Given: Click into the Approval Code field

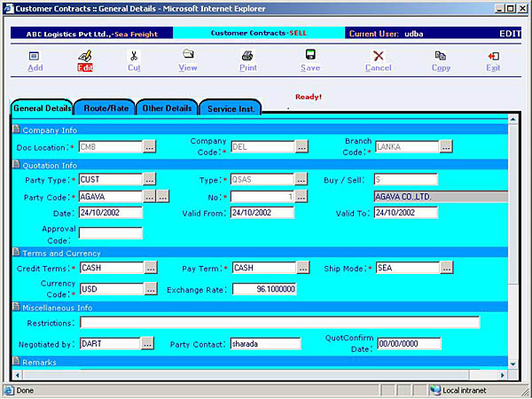Looking at the screenshot, I should (x=111, y=233).
